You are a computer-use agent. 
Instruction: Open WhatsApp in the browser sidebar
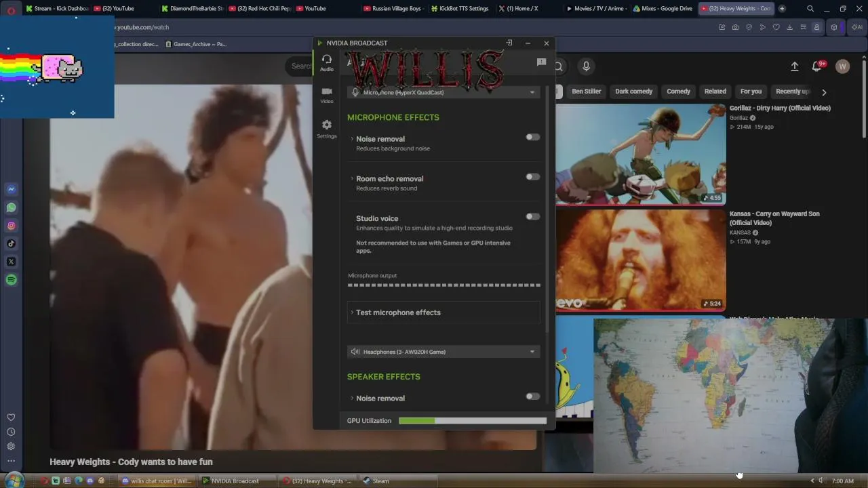tap(11, 207)
